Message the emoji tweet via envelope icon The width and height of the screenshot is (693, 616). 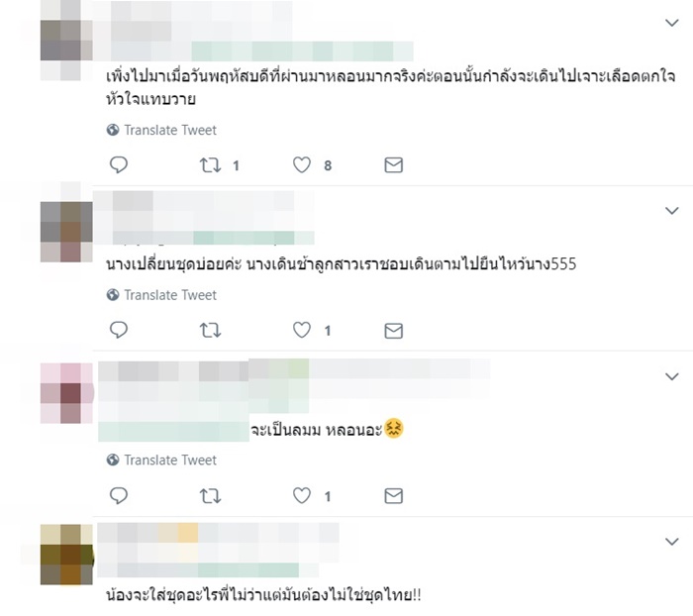393,496
